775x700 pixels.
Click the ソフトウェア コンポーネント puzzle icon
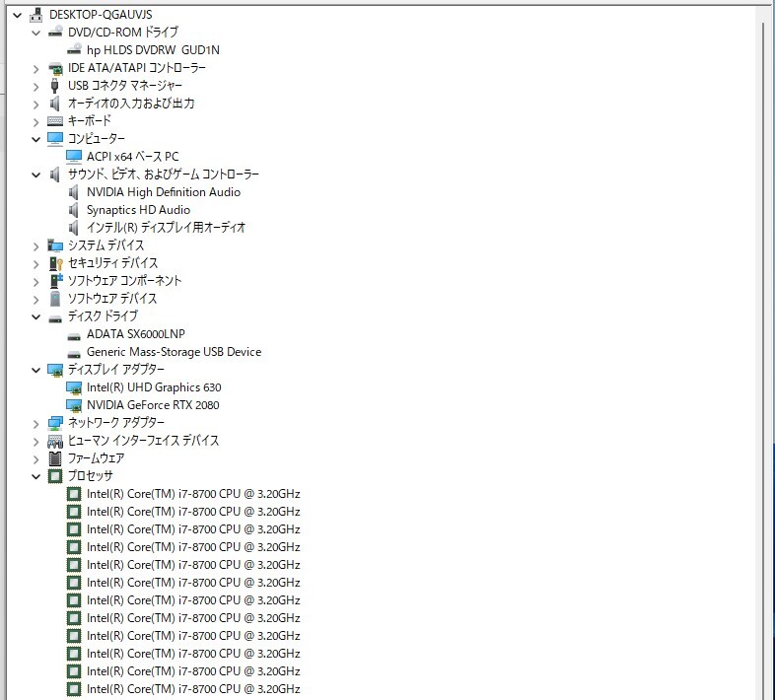56,281
